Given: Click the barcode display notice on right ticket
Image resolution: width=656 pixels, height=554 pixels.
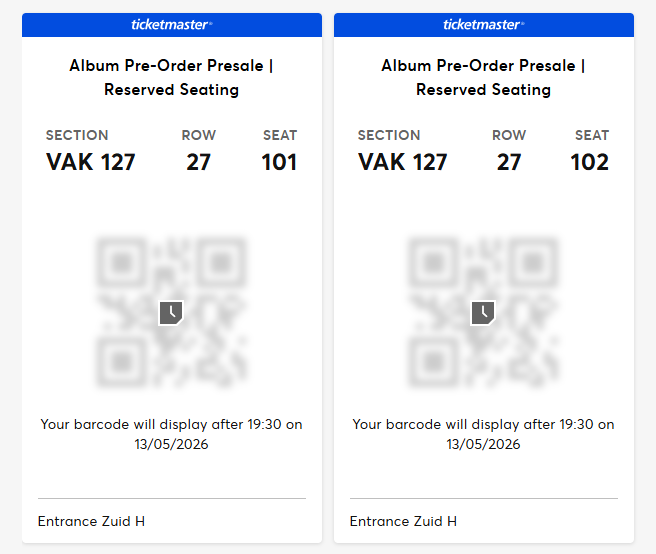Looking at the screenshot, I should tap(484, 434).
